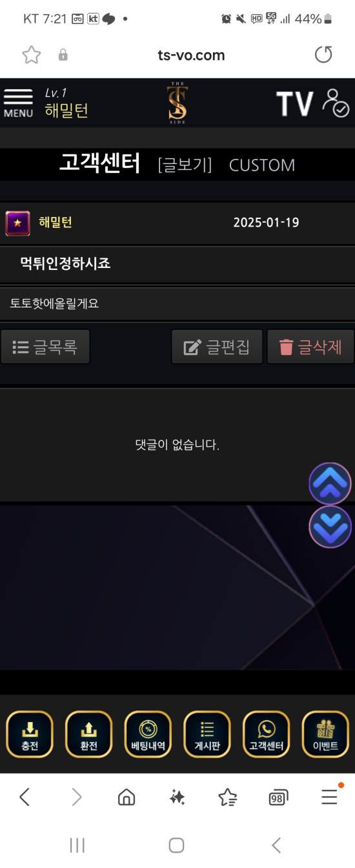
Task: Open the TV section
Action: [294, 103]
